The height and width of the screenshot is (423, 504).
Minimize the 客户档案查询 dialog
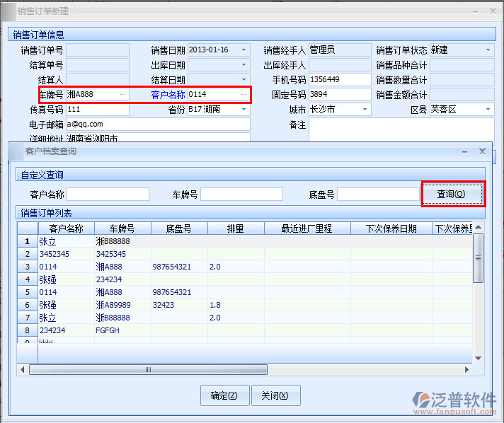click(x=464, y=151)
